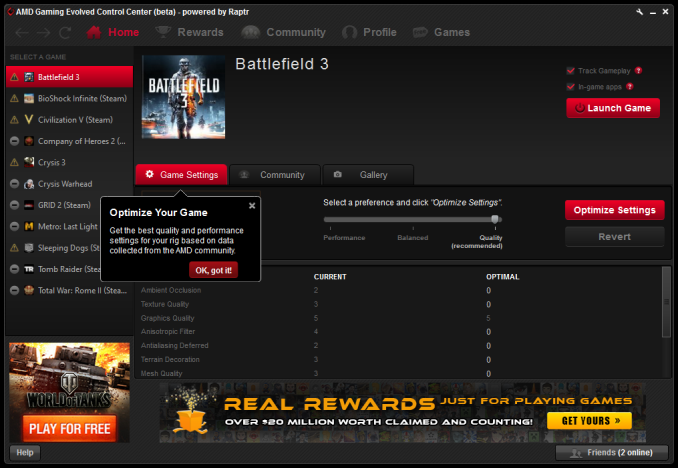The height and width of the screenshot is (468, 678).
Task: Click the Crysis 3 game icon
Action: point(29,162)
